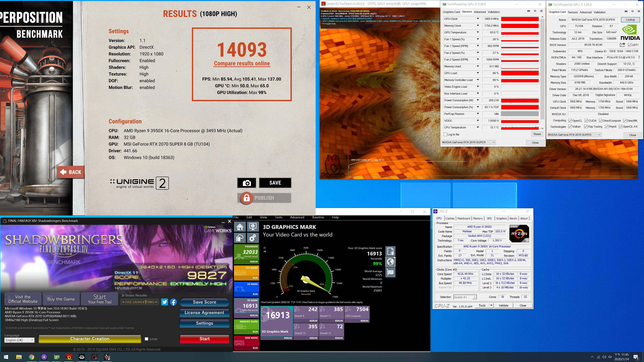Open GPU selector dropdown in Graphics Card window
The width and height of the screenshot is (644, 362).
point(574,135)
